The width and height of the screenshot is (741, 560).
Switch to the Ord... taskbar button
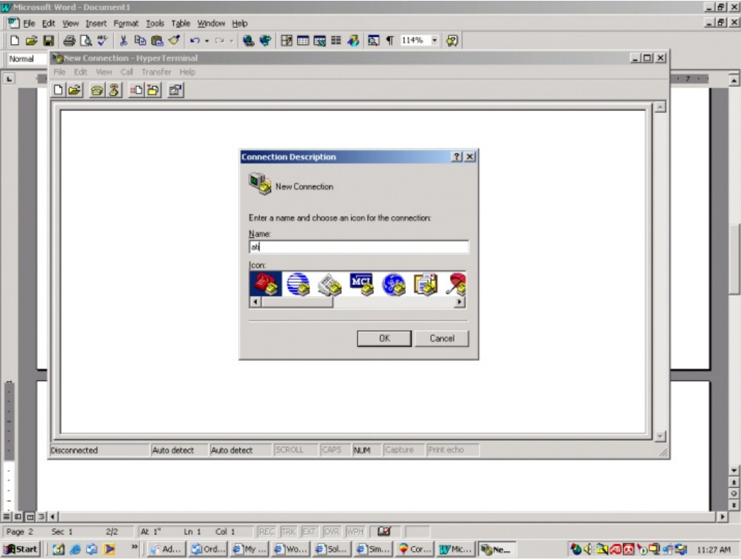point(208,549)
